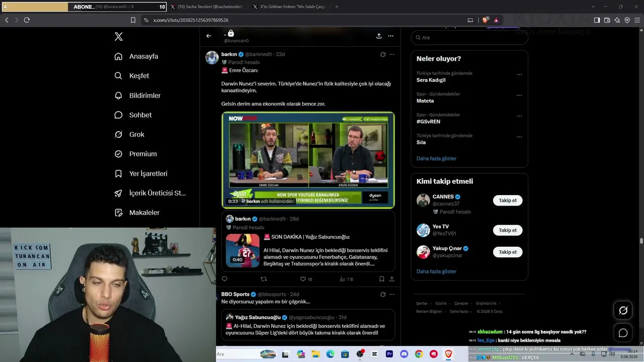This screenshot has width=644, height=362.
Task: Click the address bar URL x.com/i/lists
Action: pyautogui.click(x=191, y=20)
